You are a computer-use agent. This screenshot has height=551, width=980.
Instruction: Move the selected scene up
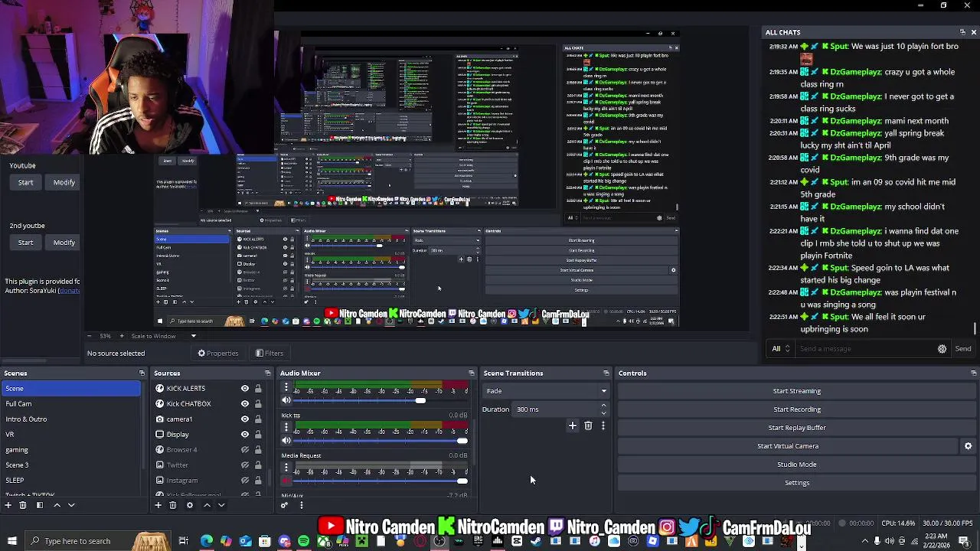coord(57,505)
